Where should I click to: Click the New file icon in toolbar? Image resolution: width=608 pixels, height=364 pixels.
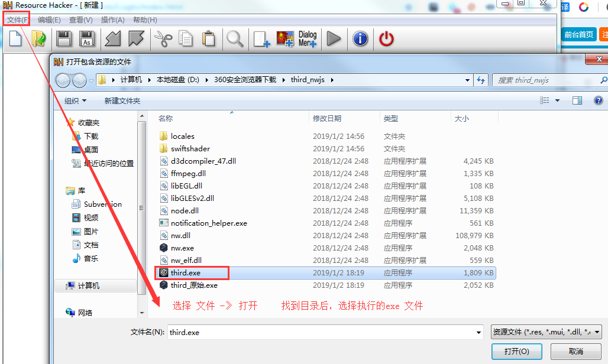(x=15, y=39)
